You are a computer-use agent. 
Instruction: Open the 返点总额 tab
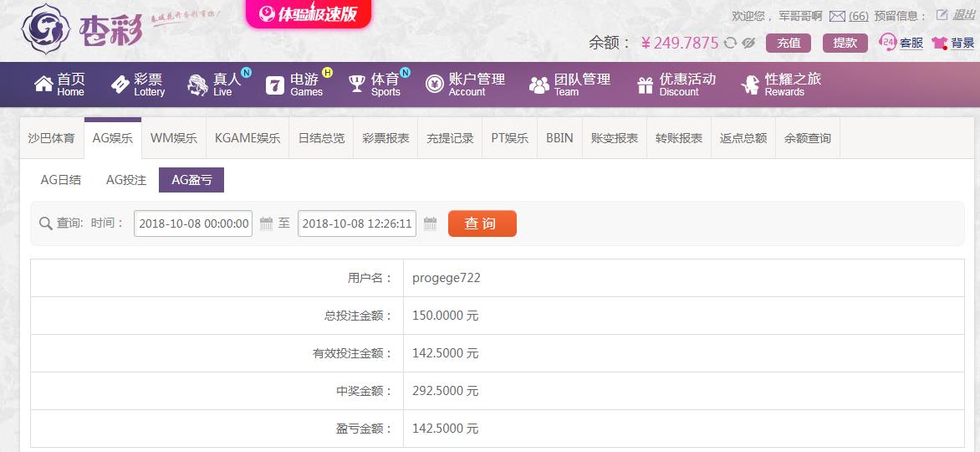[x=743, y=138]
